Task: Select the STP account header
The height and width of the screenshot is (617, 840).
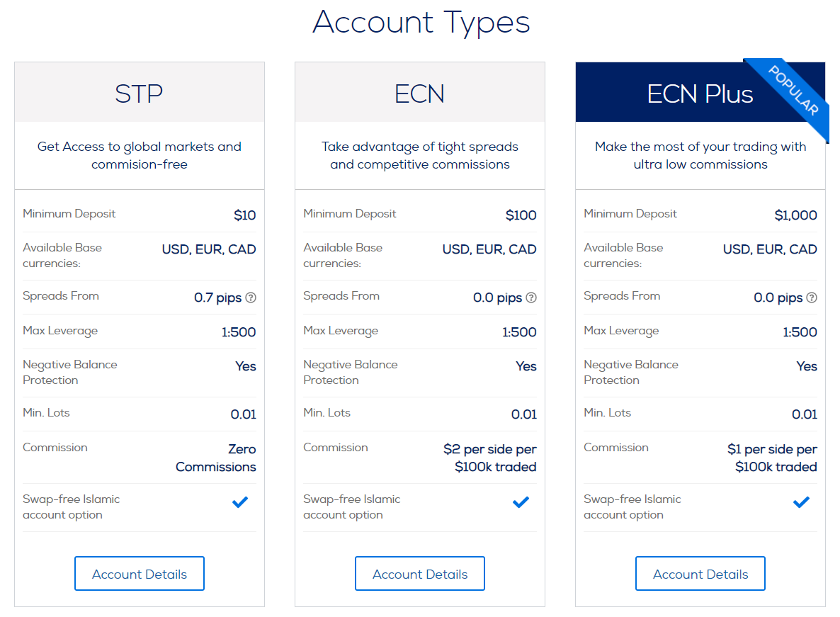Action: pyautogui.click(x=139, y=94)
